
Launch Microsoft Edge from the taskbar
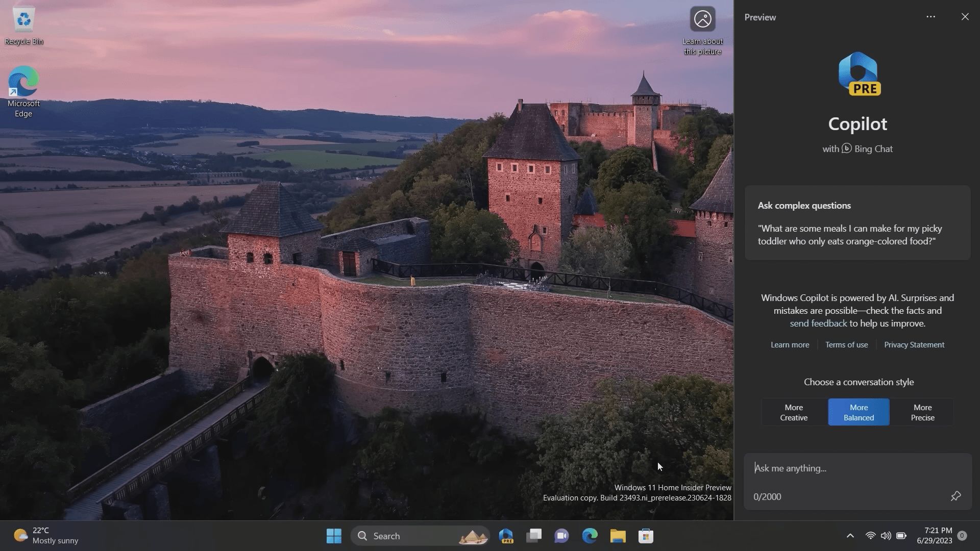tap(590, 536)
